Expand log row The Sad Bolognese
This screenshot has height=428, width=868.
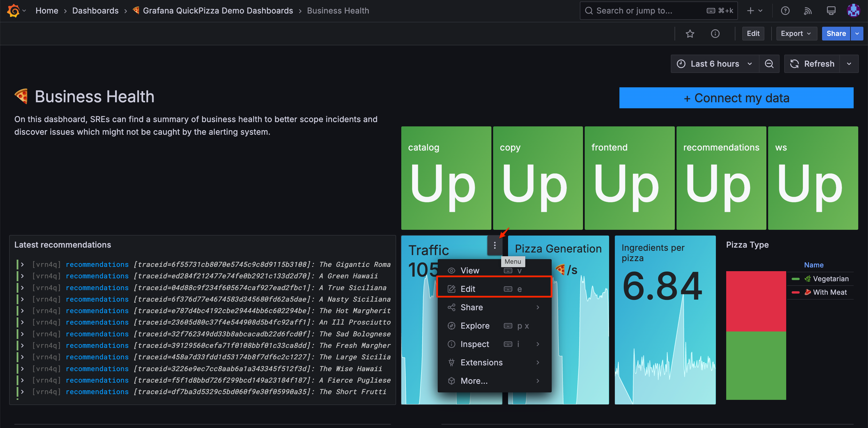[22, 334]
